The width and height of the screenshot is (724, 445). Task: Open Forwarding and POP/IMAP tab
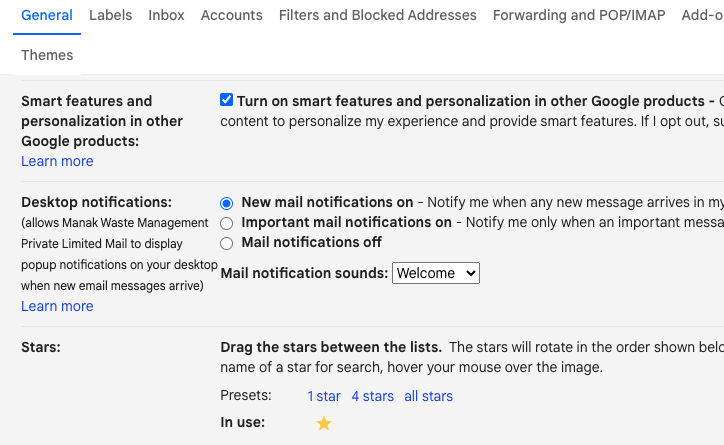(579, 15)
